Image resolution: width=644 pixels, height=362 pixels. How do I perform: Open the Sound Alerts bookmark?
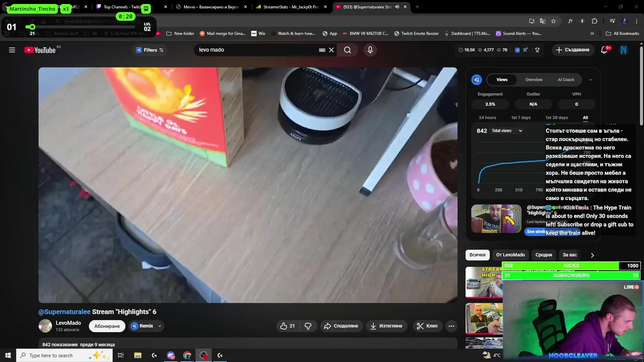coord(518,34)
